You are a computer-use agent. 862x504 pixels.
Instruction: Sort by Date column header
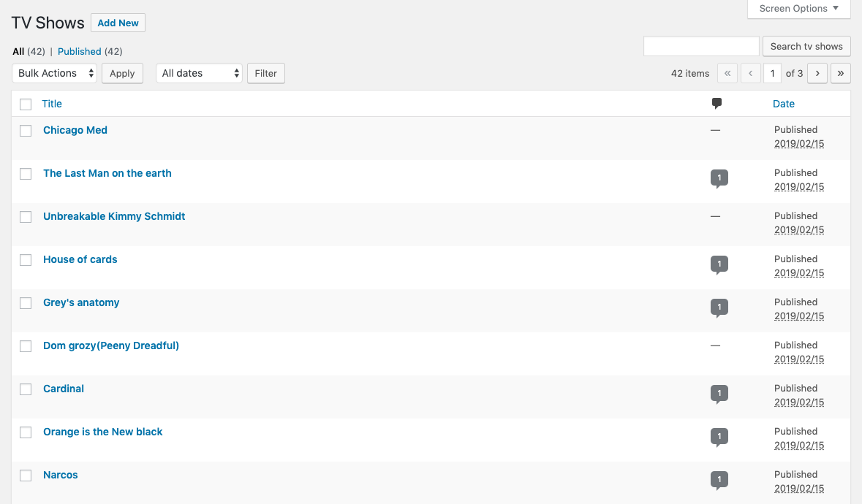(x=783, y=104)
